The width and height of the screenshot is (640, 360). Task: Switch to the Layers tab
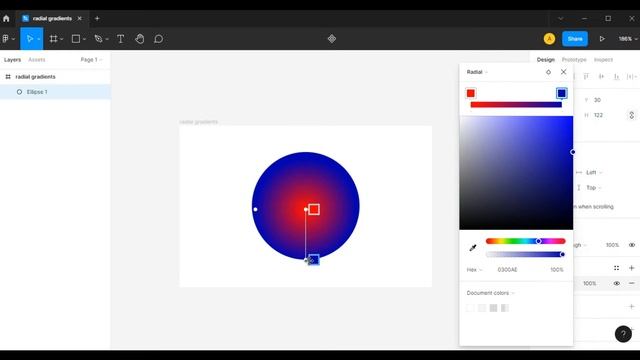click(12, 60)
